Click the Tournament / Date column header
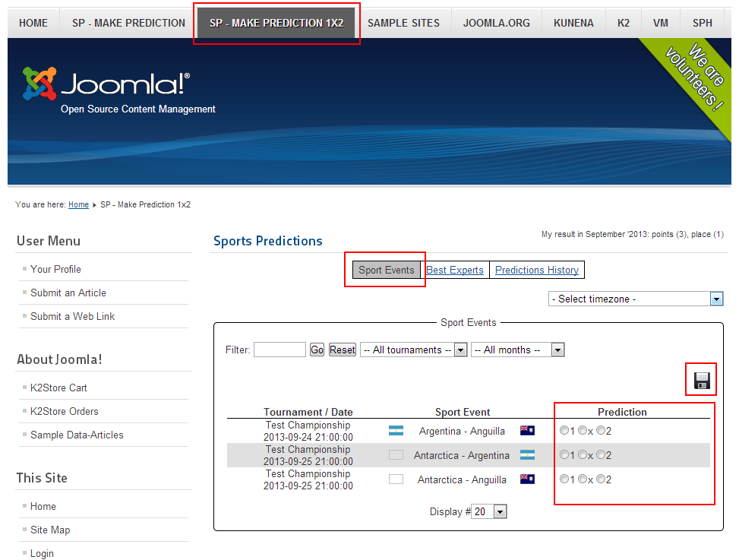 pos(308,412)
